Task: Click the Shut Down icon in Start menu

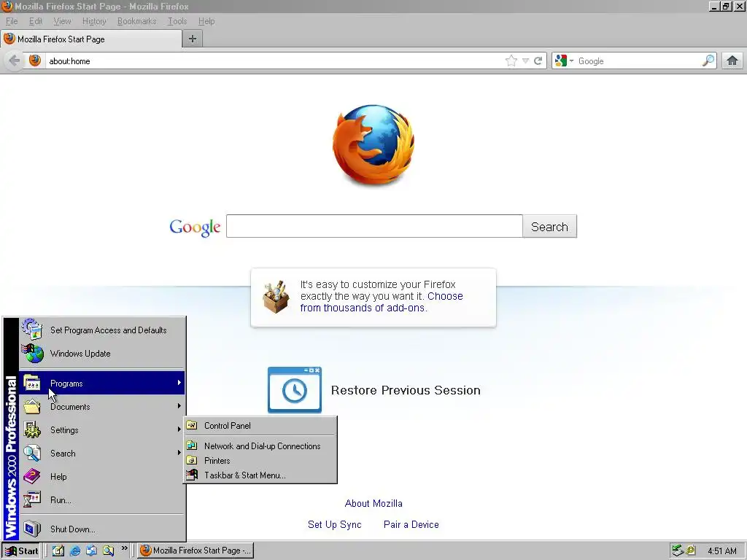Action: (32, 529)
